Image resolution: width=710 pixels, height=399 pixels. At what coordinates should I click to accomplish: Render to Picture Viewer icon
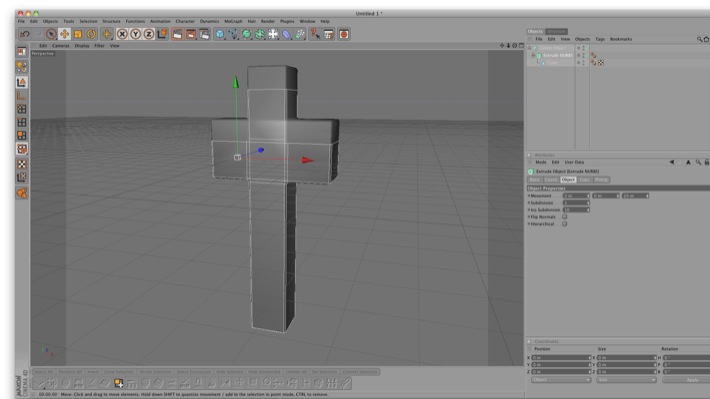coord(191,34)
